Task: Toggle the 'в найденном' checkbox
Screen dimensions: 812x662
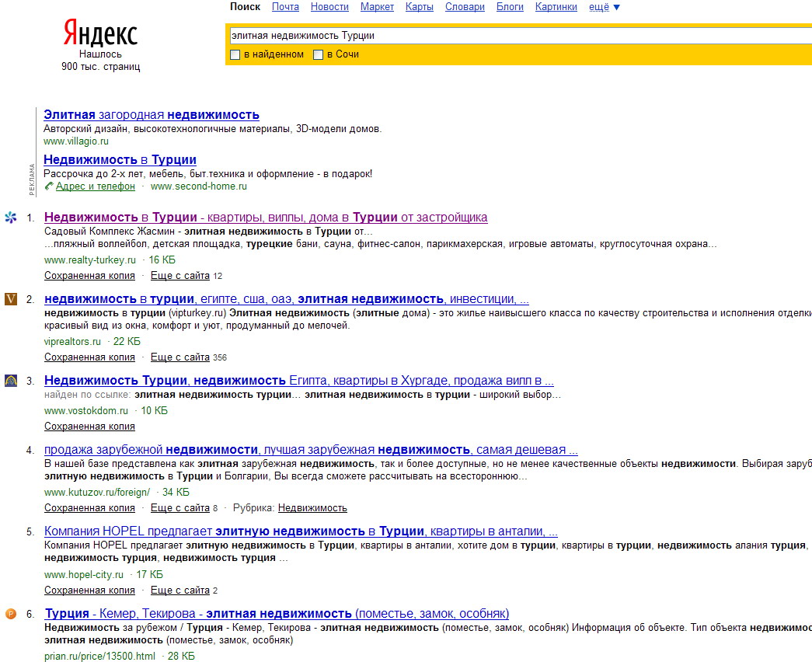Action: 235,54
